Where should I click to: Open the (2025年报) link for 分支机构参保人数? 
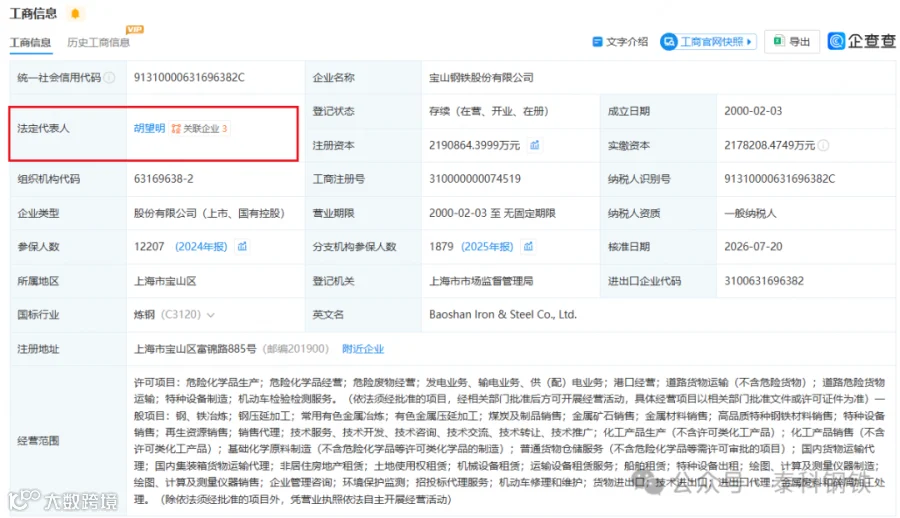(487, 246)
